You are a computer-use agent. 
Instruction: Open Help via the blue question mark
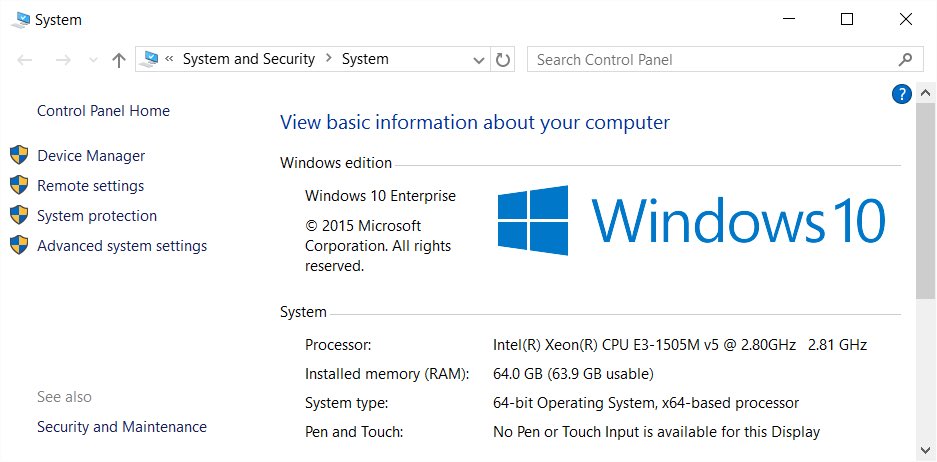click(901, 94)
